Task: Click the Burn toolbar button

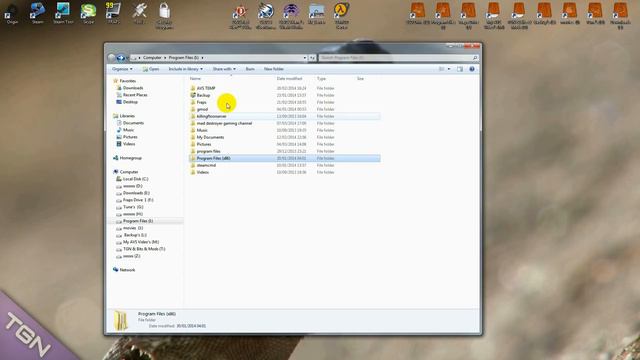Action: (250, 69)
